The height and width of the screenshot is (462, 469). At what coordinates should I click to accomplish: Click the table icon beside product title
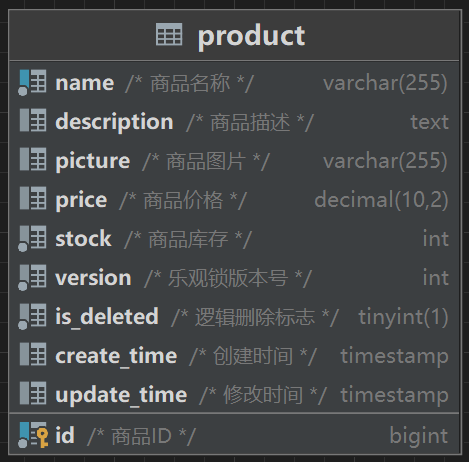pyautogui.click(x=169, y=34)
